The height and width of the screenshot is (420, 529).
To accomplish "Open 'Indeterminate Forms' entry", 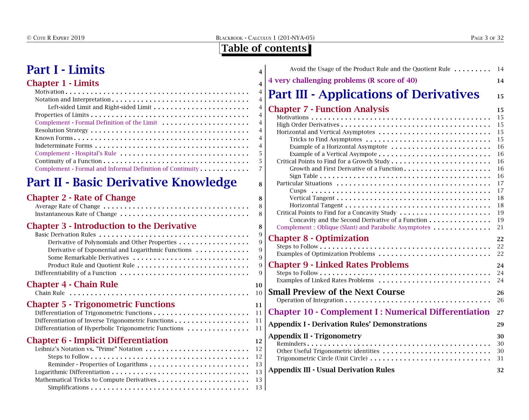I will [x=64, y=146].
